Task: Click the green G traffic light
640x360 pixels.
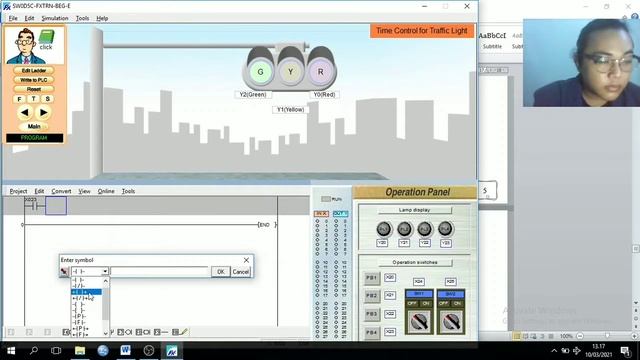Action: tap(260, 72)
